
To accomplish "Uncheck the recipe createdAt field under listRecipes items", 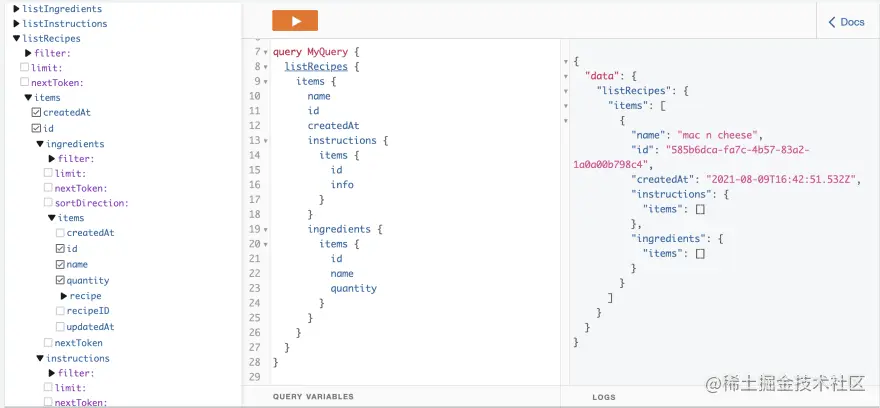I will coord(36,112).
